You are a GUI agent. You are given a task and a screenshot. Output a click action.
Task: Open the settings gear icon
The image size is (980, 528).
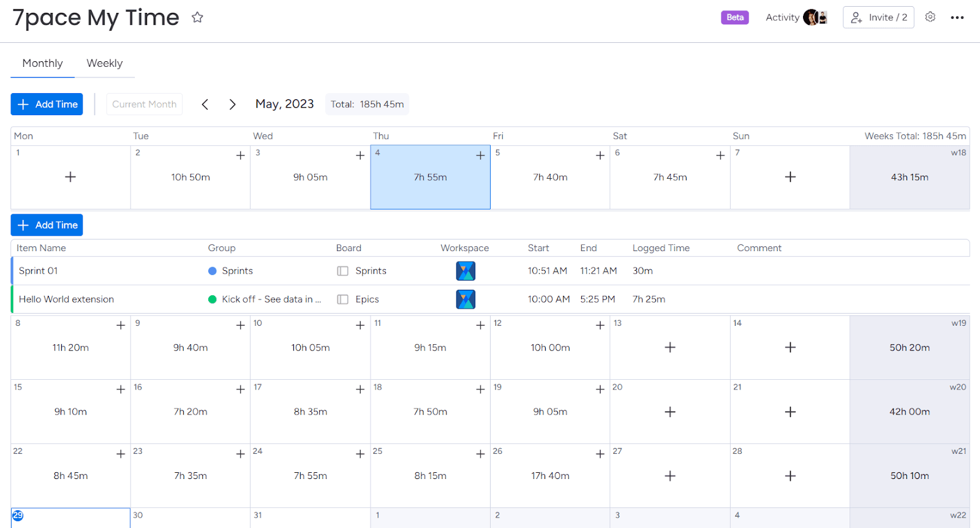(930, 17)
